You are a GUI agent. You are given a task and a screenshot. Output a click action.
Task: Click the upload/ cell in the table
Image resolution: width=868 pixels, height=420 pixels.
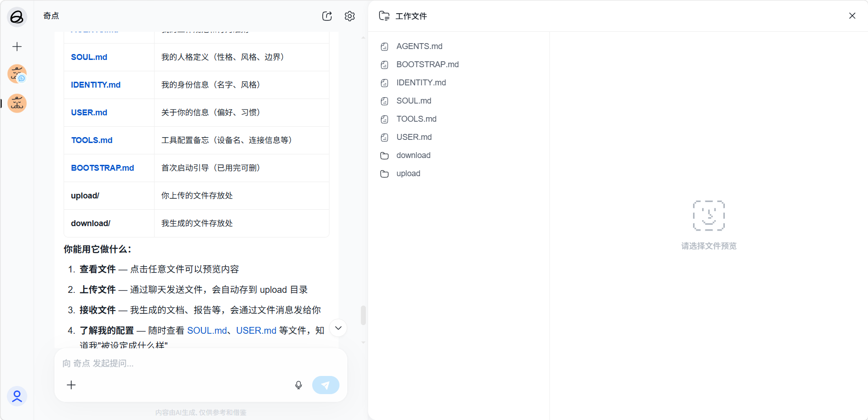(x=109, y=196)
